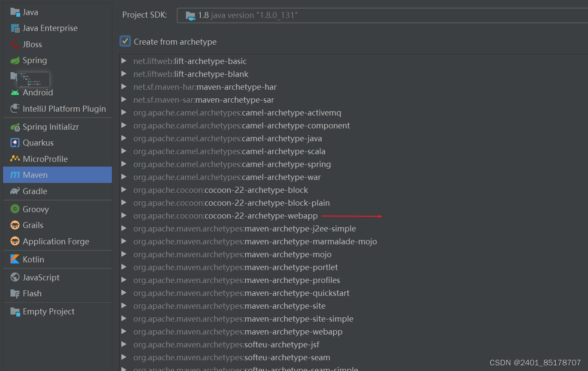Image resolution: width=588 pixels, height=371 pixels.
Task: Expand the camel-archetype-spring archetype node
Action: pyautogui.click(x=124, y=164)
